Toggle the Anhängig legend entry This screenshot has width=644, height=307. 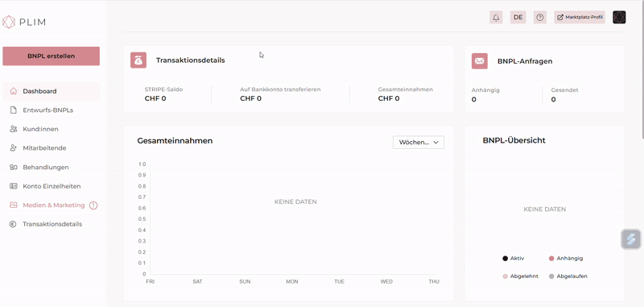coord(566,259)
